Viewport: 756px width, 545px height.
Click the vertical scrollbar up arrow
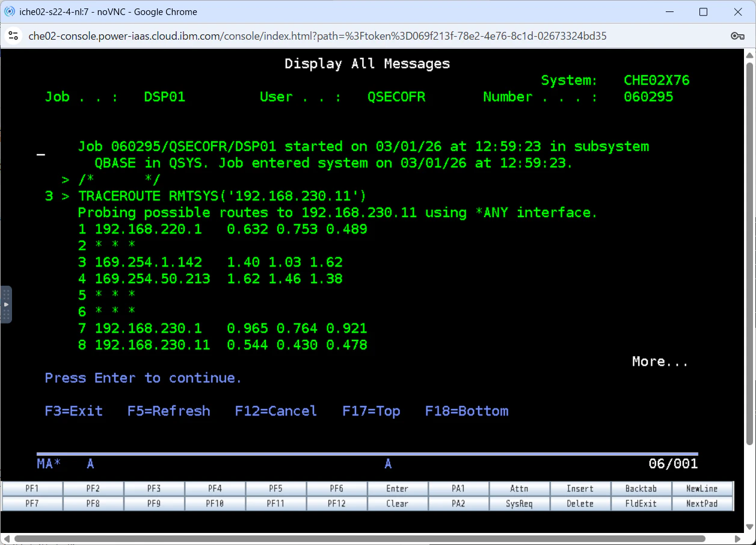[749, 55]
